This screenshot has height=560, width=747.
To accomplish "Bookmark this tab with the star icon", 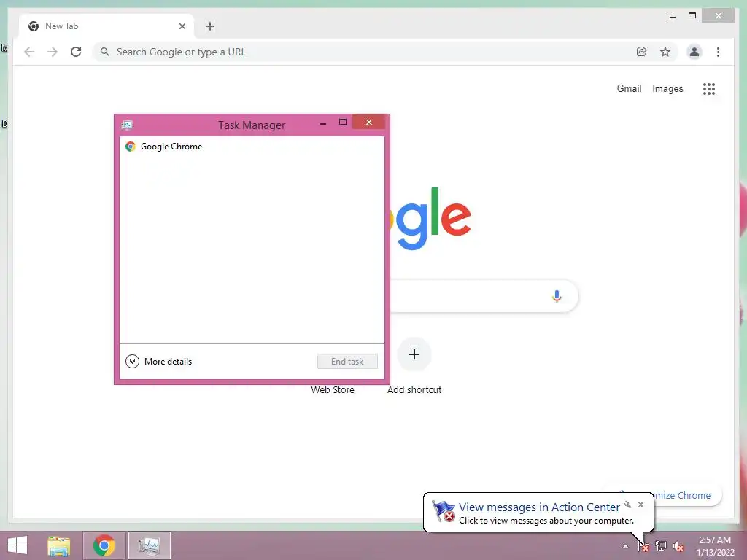I will click(x=665, y=52).
